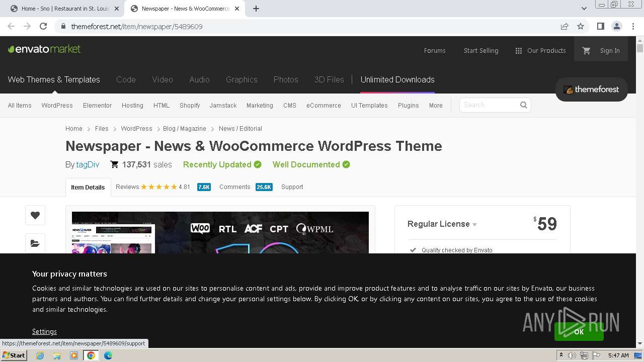This screenshot has width=644, height=362.
Task: Select WordPress in category bar
Action: (57, 106)
